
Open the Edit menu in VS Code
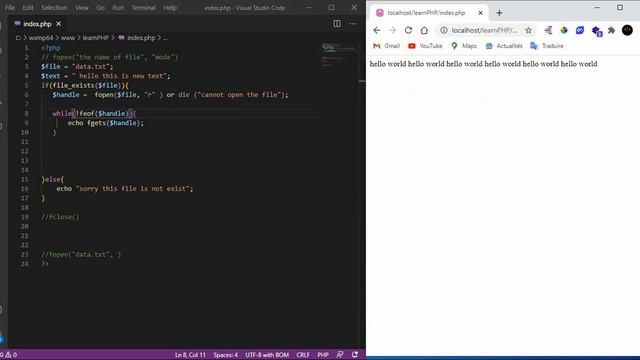(28, 8)
